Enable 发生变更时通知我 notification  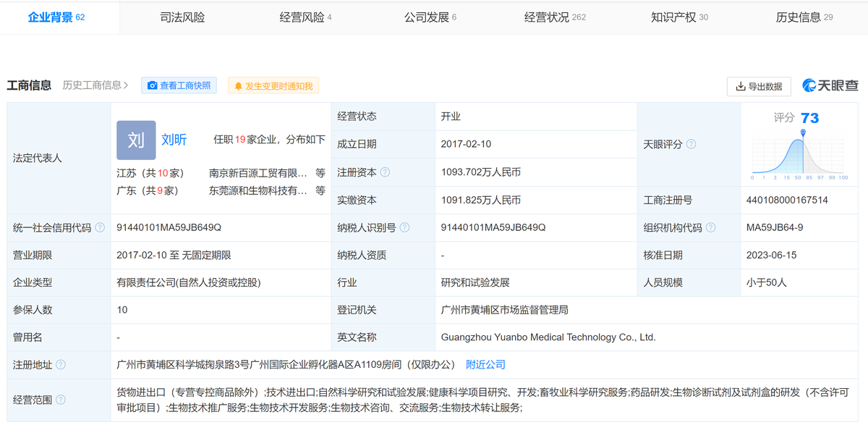(x=273, y=86)
